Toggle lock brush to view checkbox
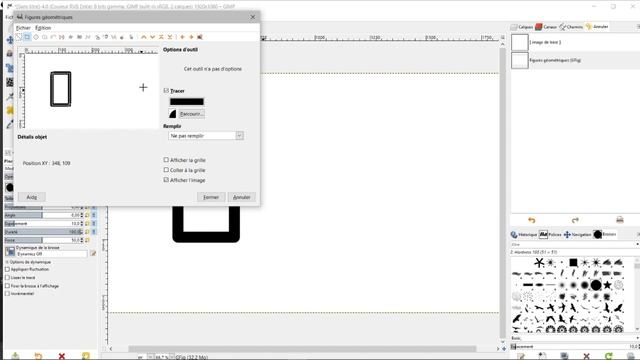Screen dimensions: 640x360 coord(7,286)
